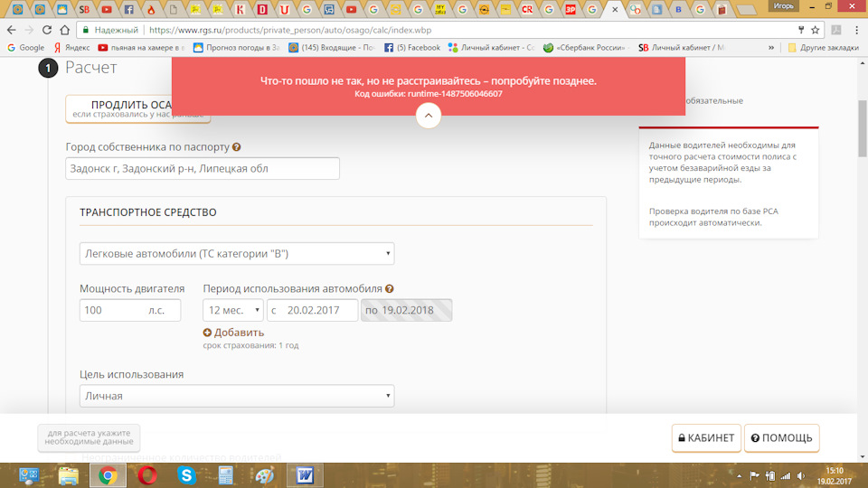868x488 pixels.
Task: Click the owner city field Задонск
Action: click(203, 169)
